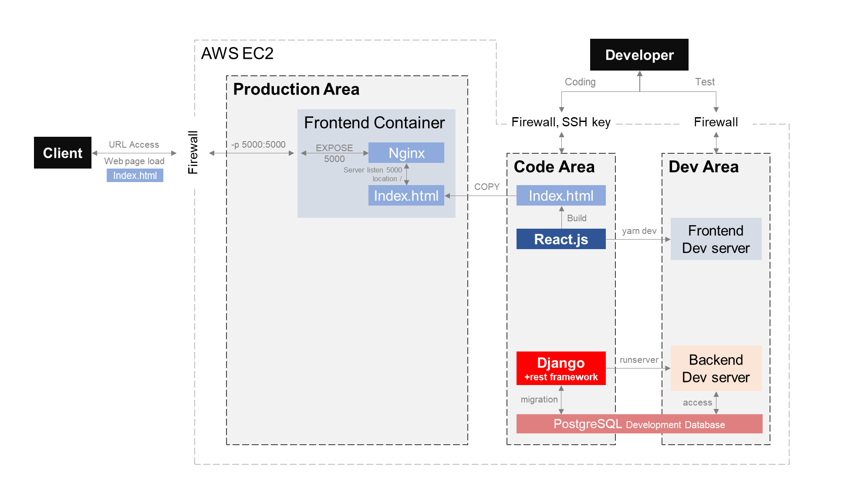Select the Frontend Dev server box
This screenshot has height=490, width=868.
click(x=716, y=239)
